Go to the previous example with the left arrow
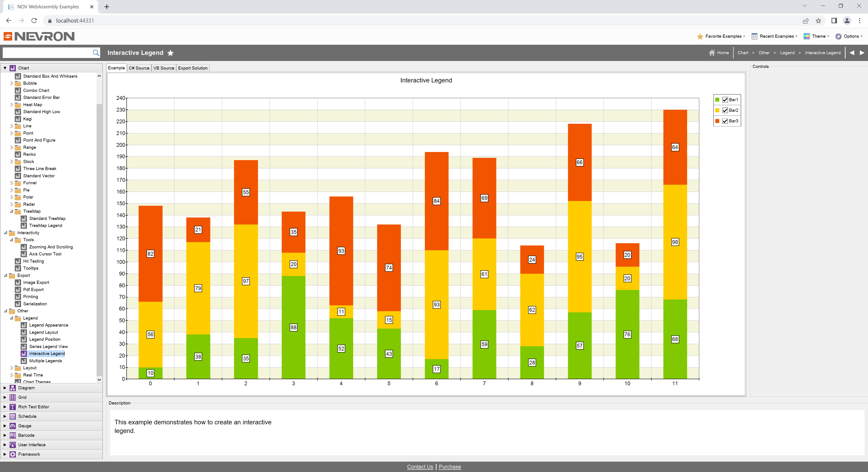 click(852, 53)
